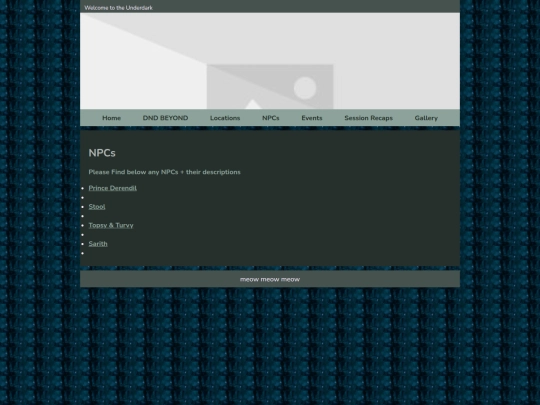Open the Stool NPC link
Screen dimensions: 540x405
coord(97,207)
